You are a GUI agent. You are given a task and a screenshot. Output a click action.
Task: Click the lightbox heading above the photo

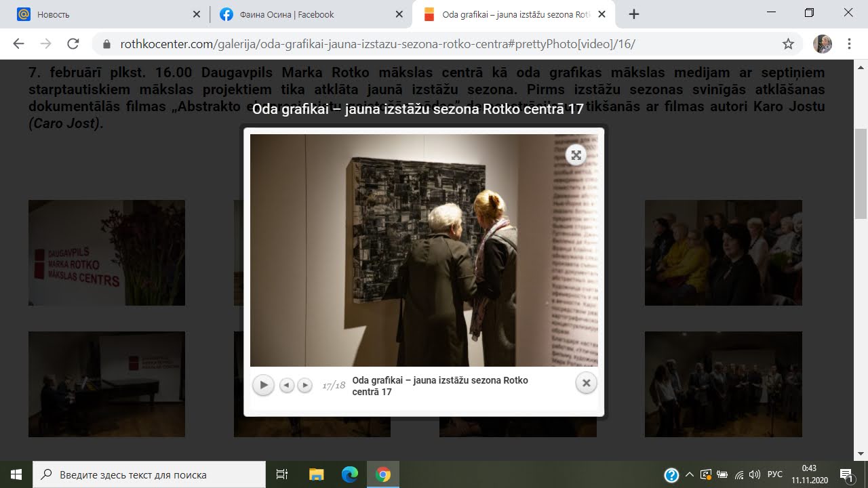418,109
